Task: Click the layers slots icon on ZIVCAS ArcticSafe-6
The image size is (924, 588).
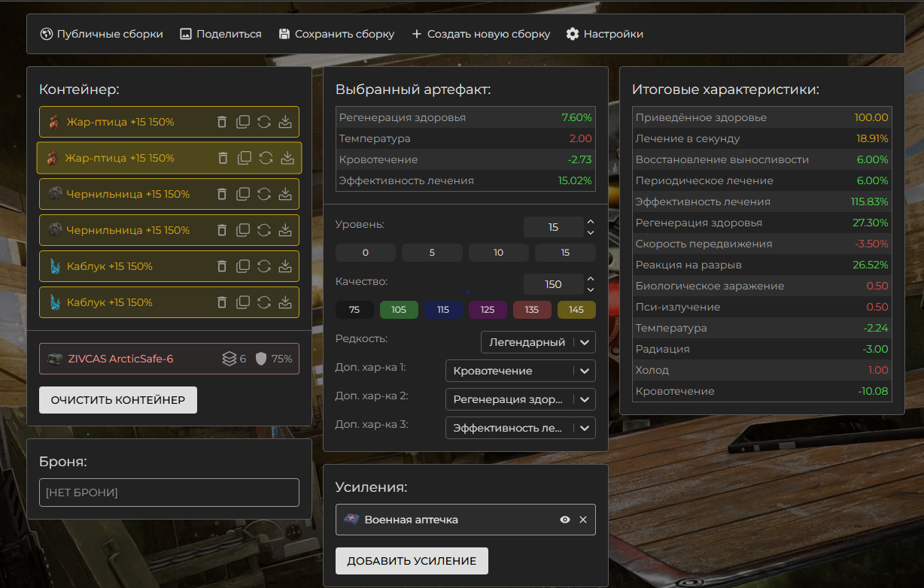Action: pos(229,359)
